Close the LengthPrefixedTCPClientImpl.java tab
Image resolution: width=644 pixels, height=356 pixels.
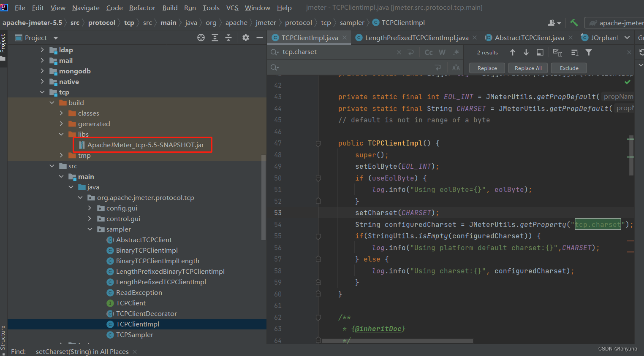click(x=475, y=38)
